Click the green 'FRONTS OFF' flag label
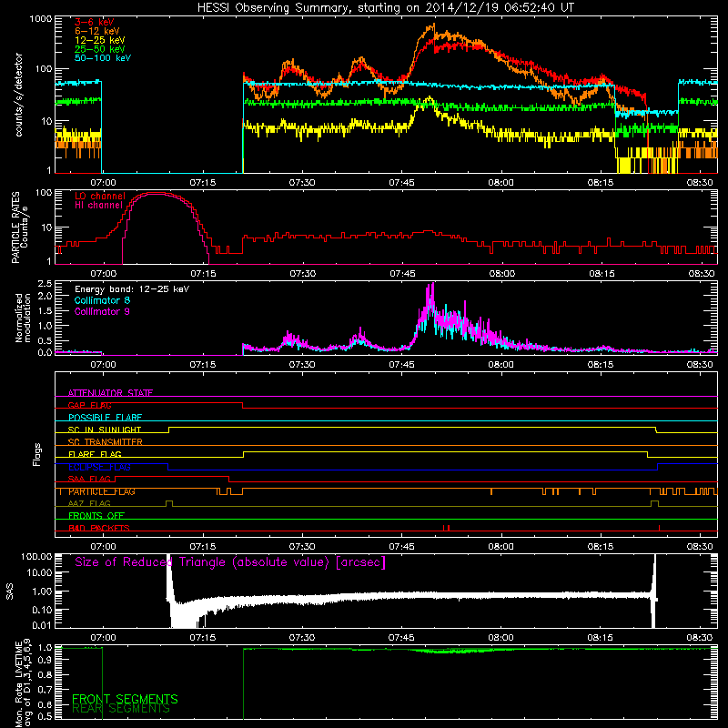Image resolution: width=728 pixels, height=728 pixels. coord(96,516)
